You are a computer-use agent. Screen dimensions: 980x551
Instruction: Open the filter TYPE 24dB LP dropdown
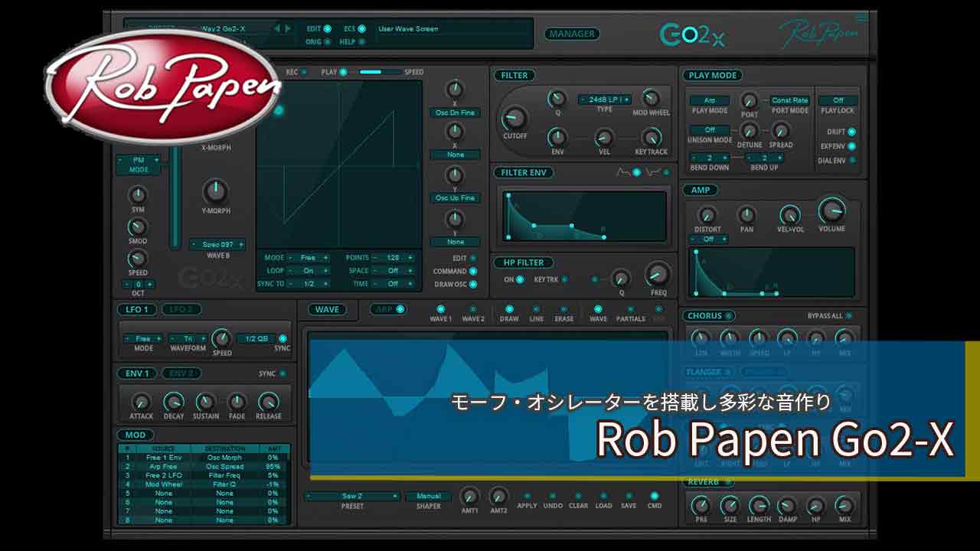coord(604,99)
